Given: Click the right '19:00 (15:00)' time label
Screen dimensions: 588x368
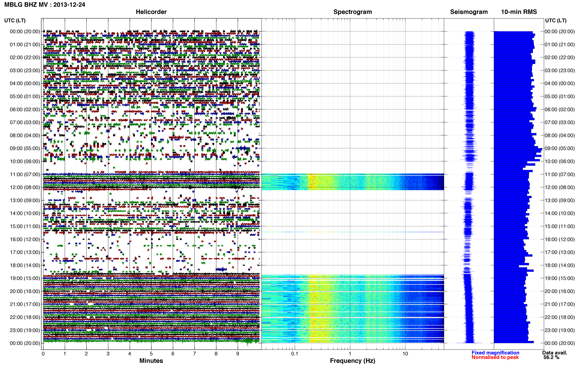Looking at the screenshot, I should 560,278.
